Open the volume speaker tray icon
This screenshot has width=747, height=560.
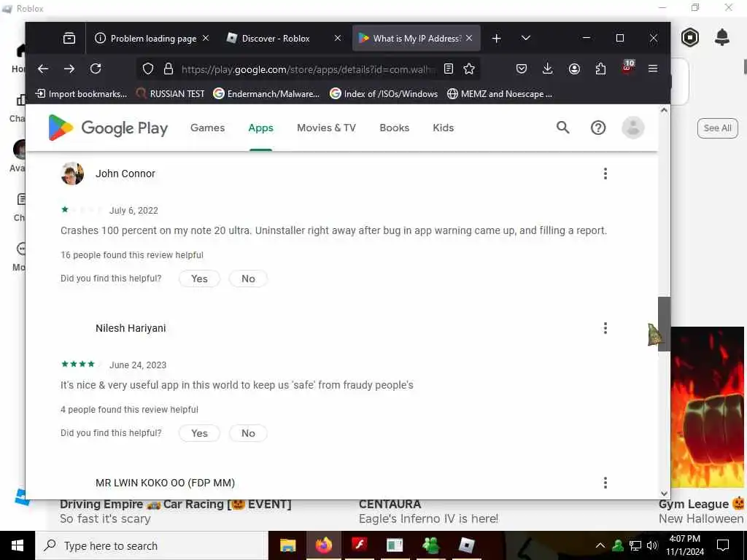point(652,545)
